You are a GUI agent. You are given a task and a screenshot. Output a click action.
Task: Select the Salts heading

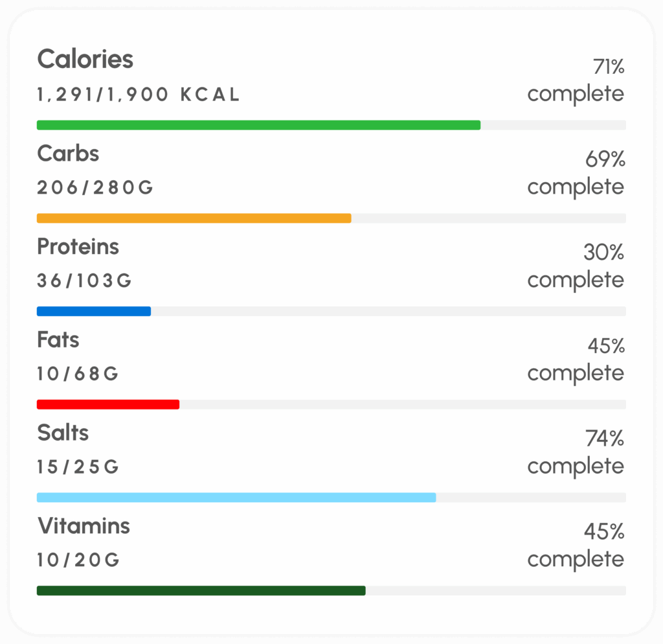tap(63, 433)
